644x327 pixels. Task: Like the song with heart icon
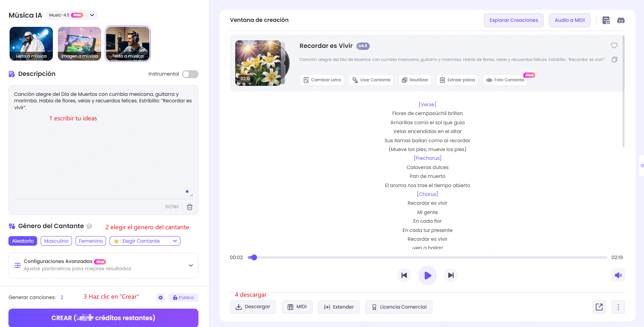click(614, 45)
